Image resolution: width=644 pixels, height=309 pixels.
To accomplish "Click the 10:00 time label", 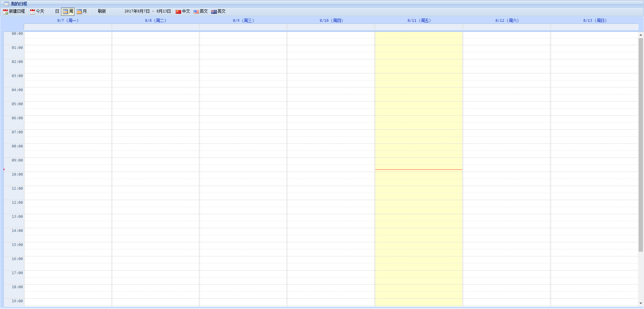I will (17, 174).
